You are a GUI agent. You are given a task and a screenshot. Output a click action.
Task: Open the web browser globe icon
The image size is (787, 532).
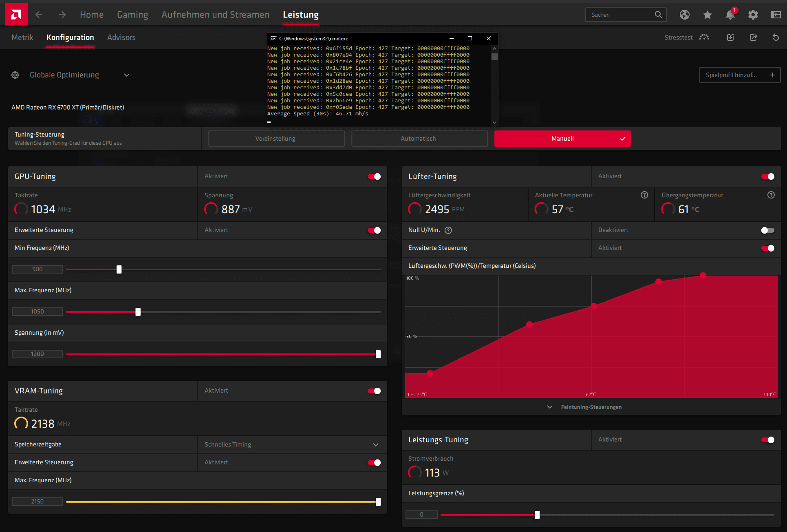pyautogui.click(x=684, y=15)
